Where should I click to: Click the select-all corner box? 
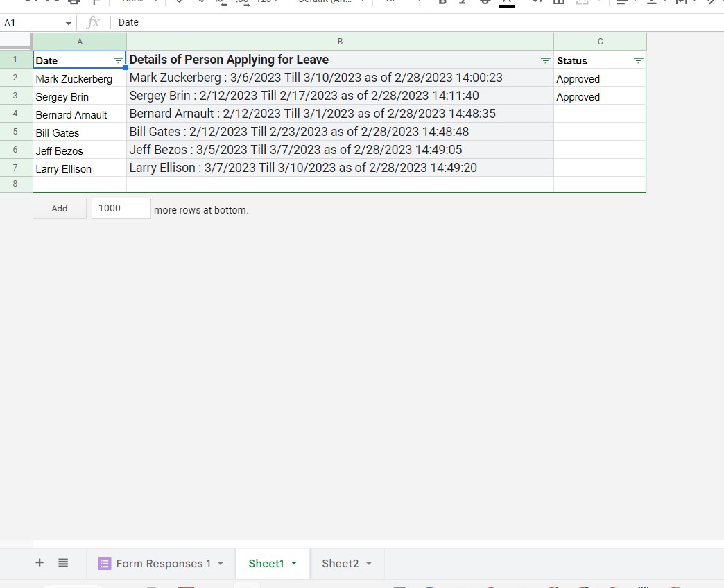click(x=16, y=41)
